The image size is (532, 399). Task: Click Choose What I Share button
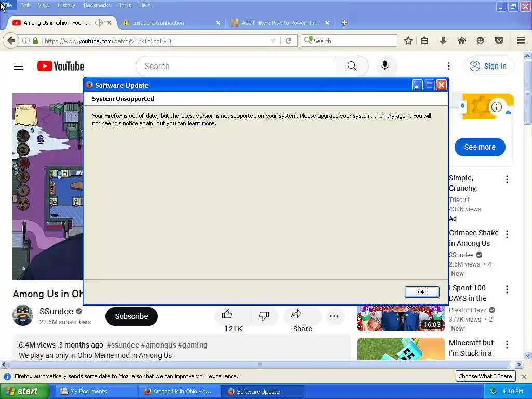pos(485,376)
